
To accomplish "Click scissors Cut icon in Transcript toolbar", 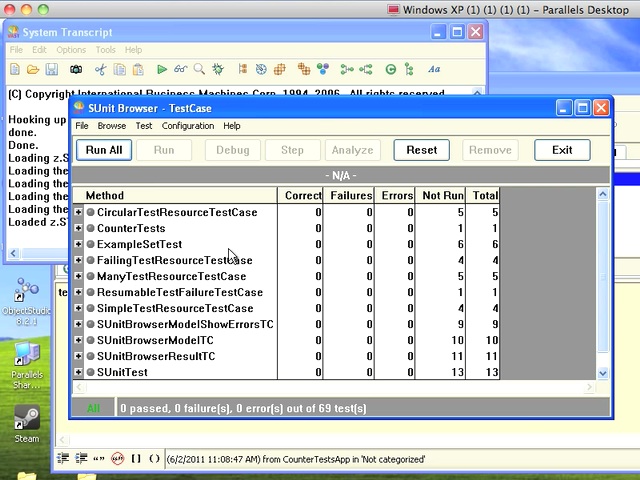I will [x=100, y=69].
